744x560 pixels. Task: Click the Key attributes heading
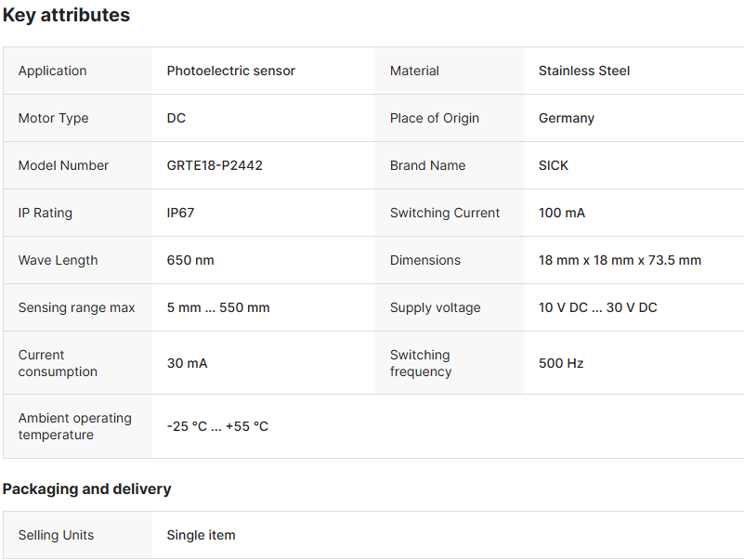pyautogui.click(x=67, y=15)
